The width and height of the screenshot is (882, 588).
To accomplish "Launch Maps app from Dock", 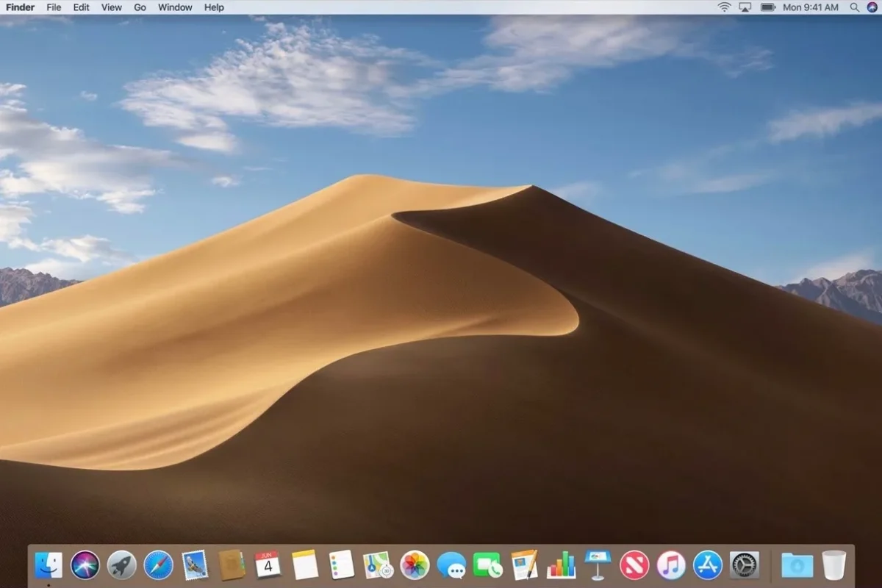I will coord(378,564).
